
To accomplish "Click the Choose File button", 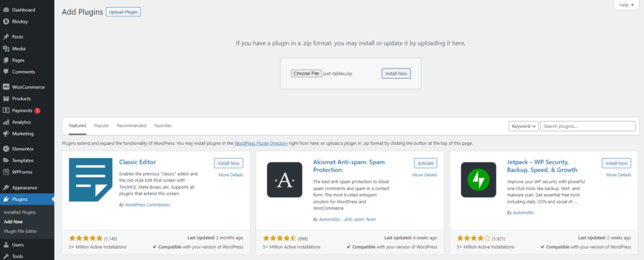I will tap(306, 74).
